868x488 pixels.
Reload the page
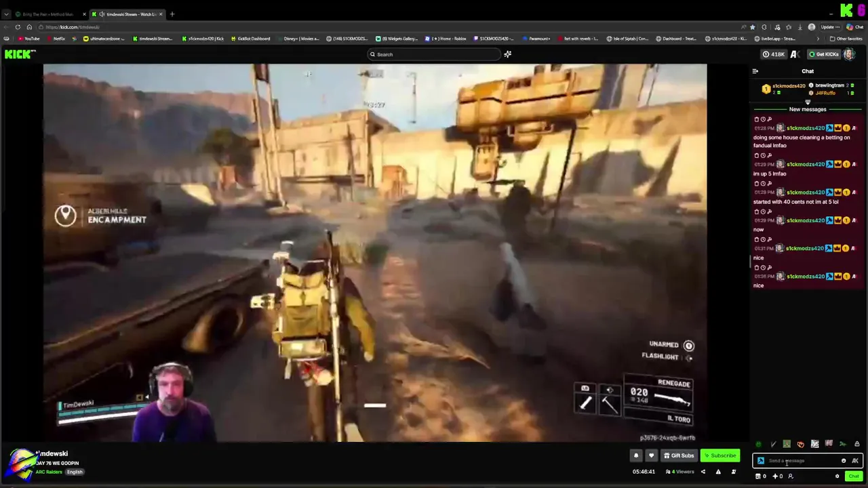pos(18,27)
